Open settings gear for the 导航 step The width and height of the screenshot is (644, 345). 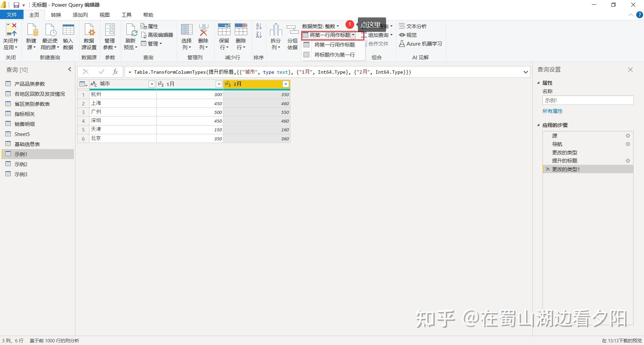pyautogui.click(x=628, y=144)
